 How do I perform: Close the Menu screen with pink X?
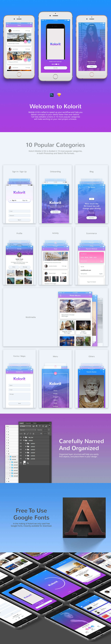click(x=55, y=373)
